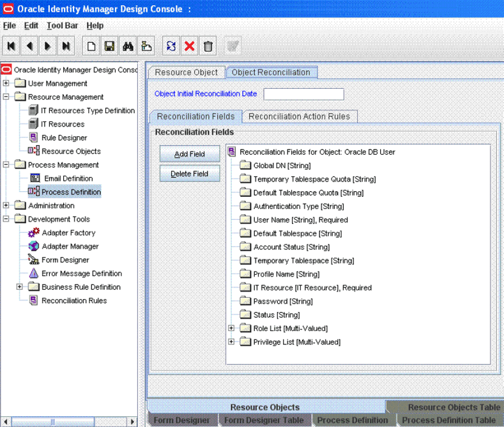Open the Email Definition icon
This screenshot has height=427, width=504.
coord(35,178)
